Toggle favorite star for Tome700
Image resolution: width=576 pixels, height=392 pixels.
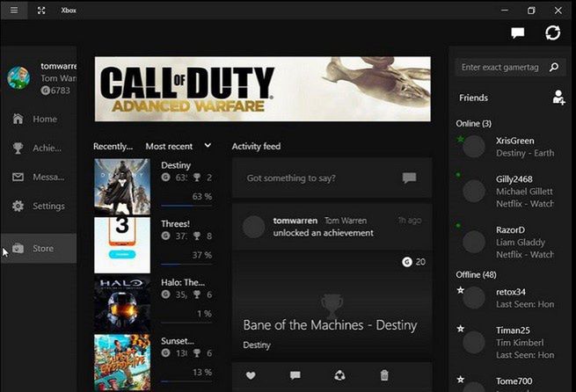pos(460,379)
